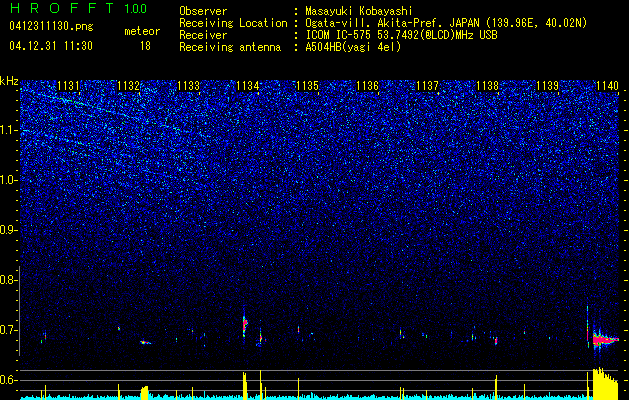Select the A504HB(yagi 4el) antenna text

[353, 47]
